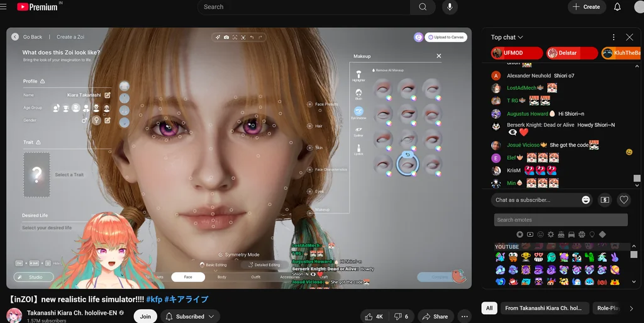The image size is (644, 323).
Task: Open the YouTube hamburger menu
Action: [3, 6]
